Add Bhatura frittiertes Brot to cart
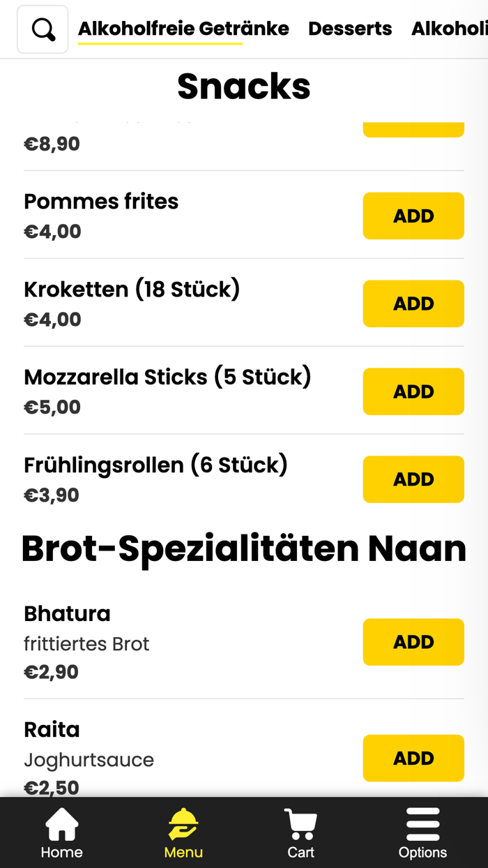 pyautogui.click(x=413, y=642)
